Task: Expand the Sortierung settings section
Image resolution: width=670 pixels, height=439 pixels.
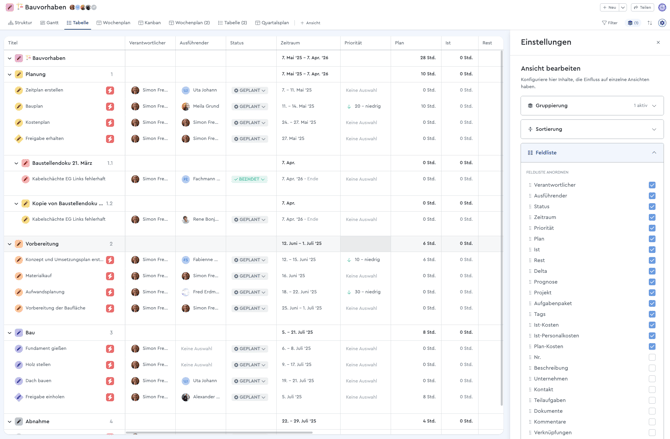Action: coord(592,129)
